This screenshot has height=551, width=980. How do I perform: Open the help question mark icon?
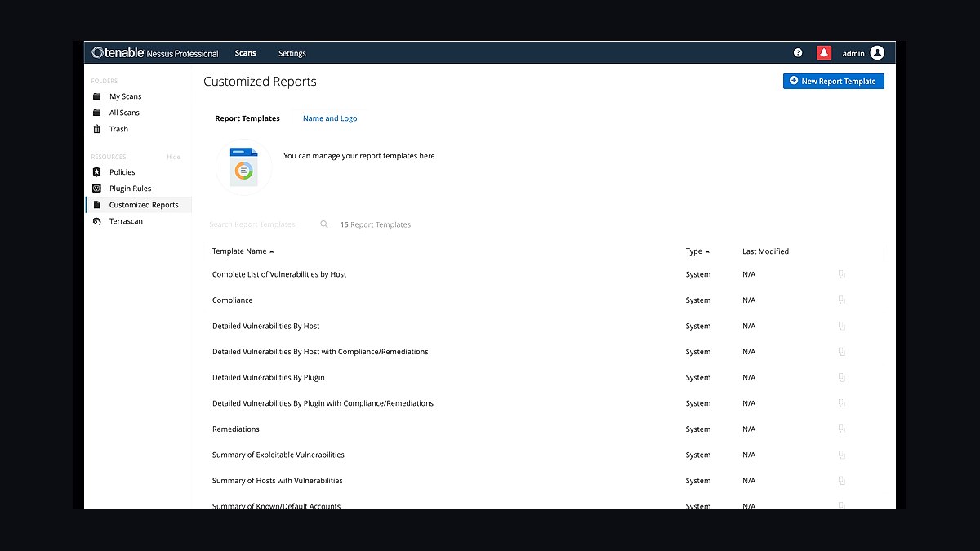[798, 53]
